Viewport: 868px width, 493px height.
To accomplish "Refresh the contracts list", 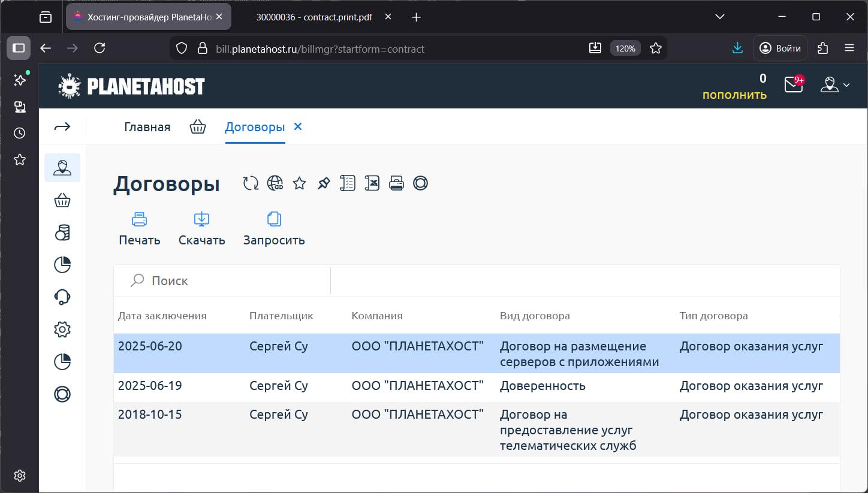I will coord(250,183).
